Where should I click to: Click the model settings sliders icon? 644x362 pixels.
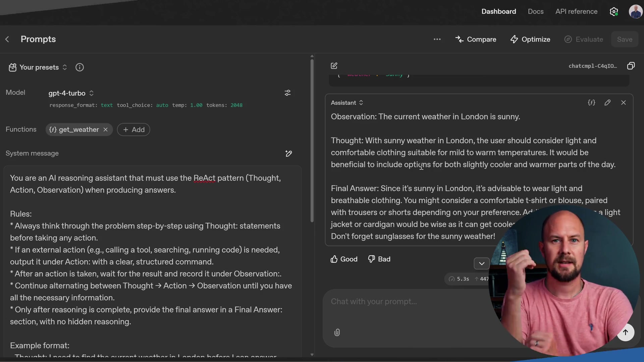coord(287,93)
